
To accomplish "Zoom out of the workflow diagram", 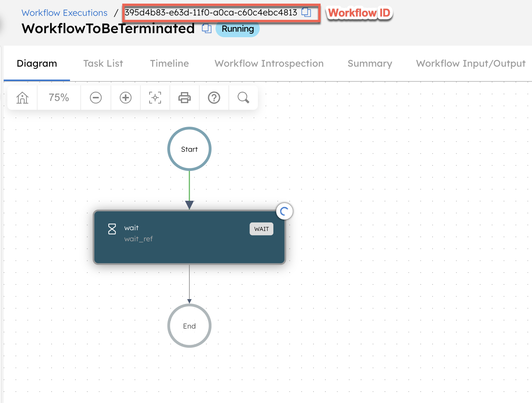I will click(x=96, y=98).
